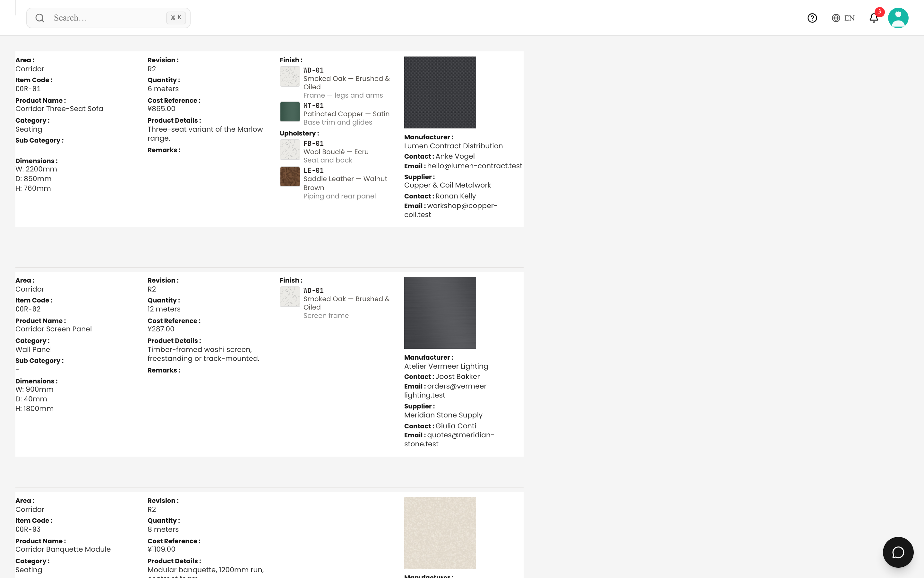Click email hello@lumen-contract.test
The width and height of the screenshot is (924, 578).
click(475, 166)
